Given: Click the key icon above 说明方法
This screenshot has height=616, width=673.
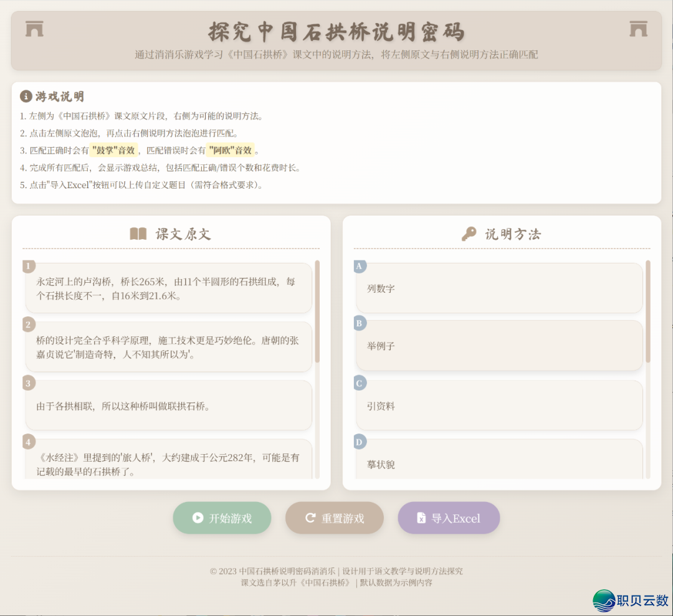Looking at the screenshot, I should 469,234.
